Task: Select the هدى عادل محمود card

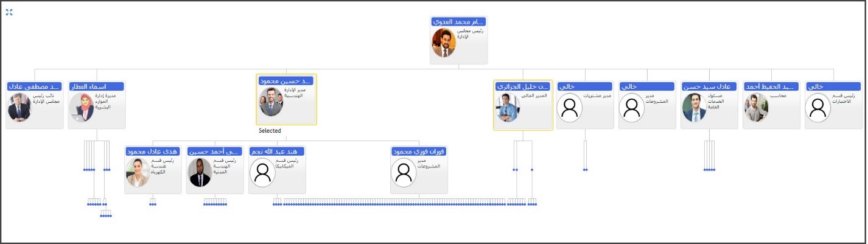Action: (153, 169)
